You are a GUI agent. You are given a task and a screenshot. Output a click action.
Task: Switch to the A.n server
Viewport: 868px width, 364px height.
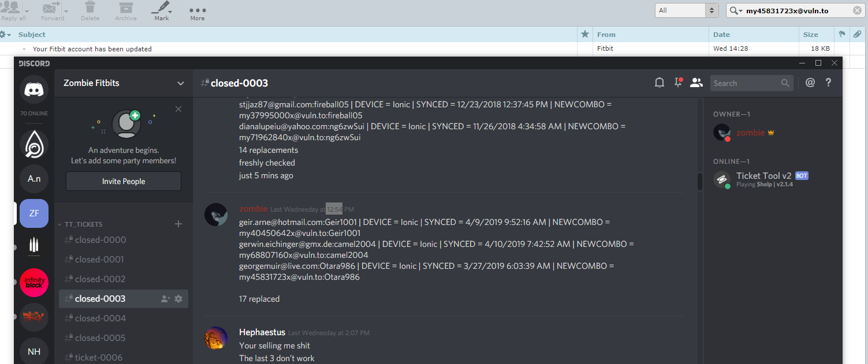(x=34, y=179)
